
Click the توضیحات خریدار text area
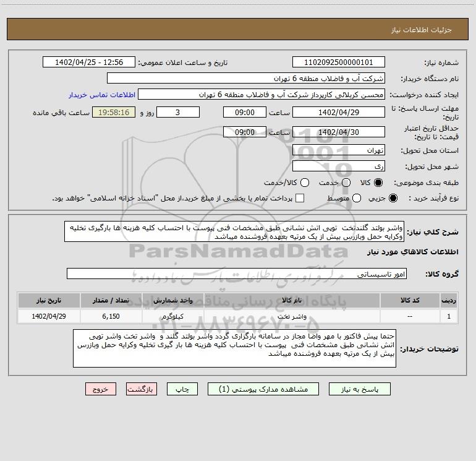pos(234,348)
